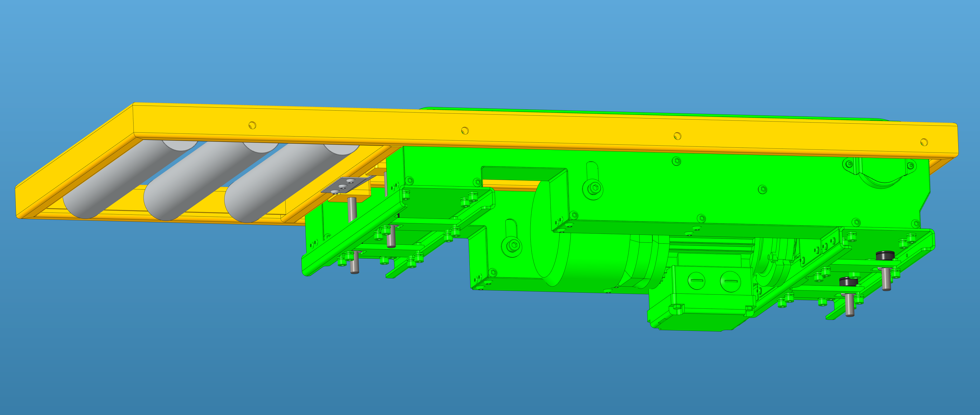Select the lower black rubber bumper
Viewport: 980px width, 415px height.
(x=848, y=282)
